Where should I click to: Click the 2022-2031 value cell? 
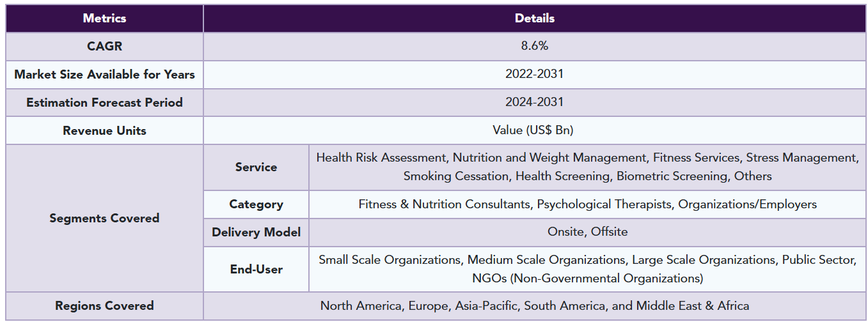[534, 75]
